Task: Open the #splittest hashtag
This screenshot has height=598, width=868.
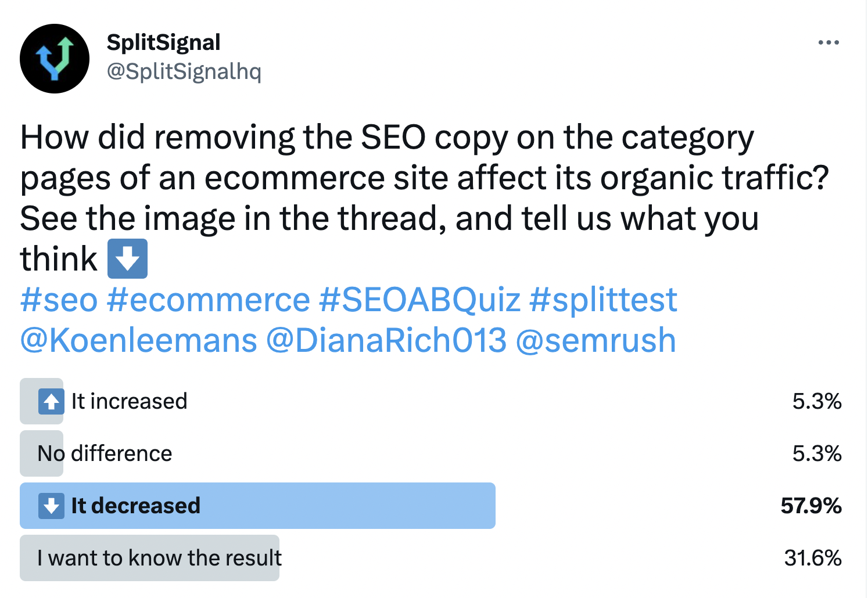Action: tap(603, 300)
